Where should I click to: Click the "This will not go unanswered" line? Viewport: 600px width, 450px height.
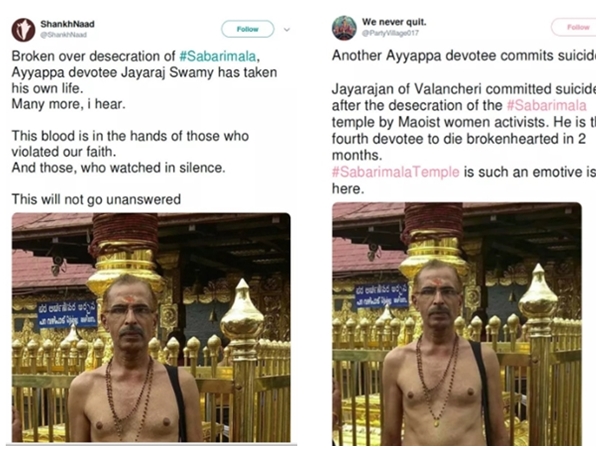click(x=96, y=199)
